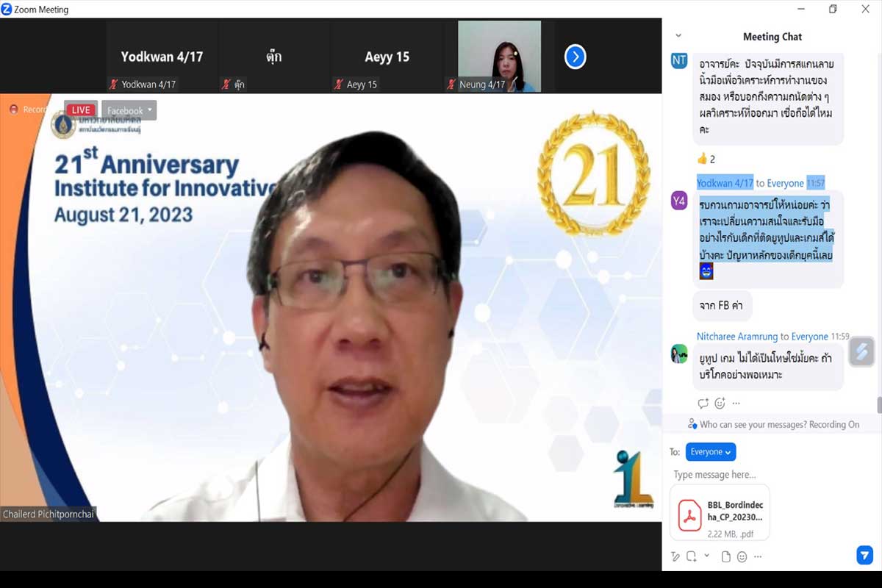Click in the 'Type message here' field

764,475
